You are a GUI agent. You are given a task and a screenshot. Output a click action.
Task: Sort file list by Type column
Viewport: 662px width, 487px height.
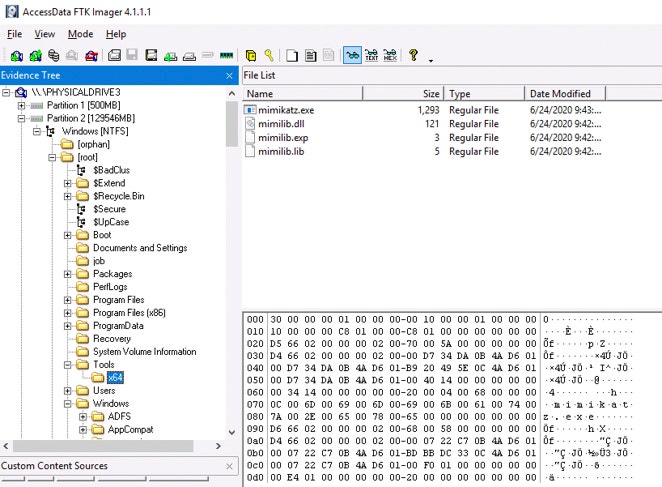point(484,94)
